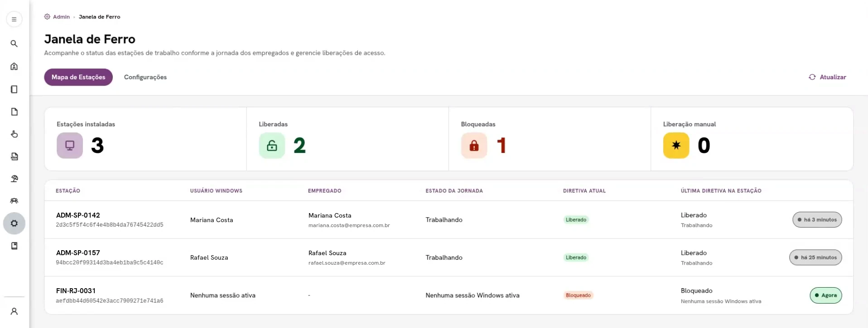The height and width of the screenshot is (328, 868).
Task: Go to the home icon in sidebar
Action: (14, 67)
